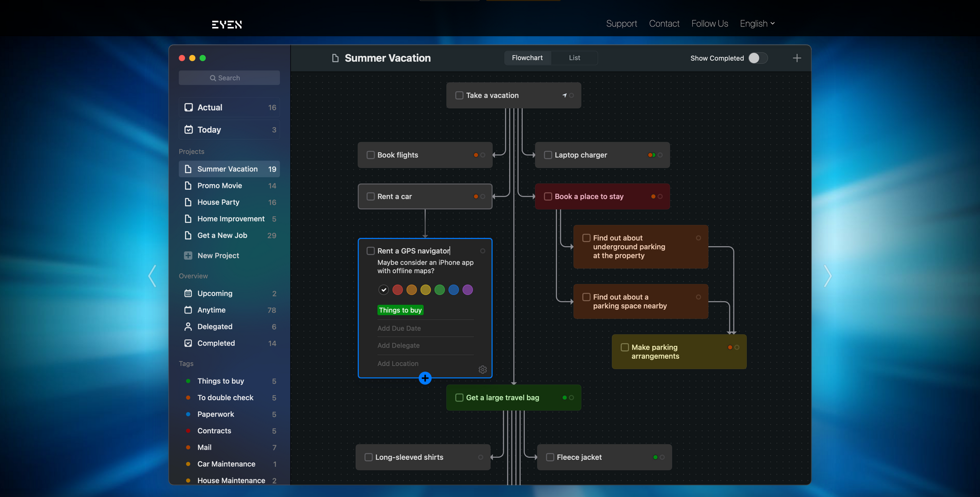This screenshot has height=497, width=980.
Task: Select the Flowchart view tab
Action: (x=527, y=58)
